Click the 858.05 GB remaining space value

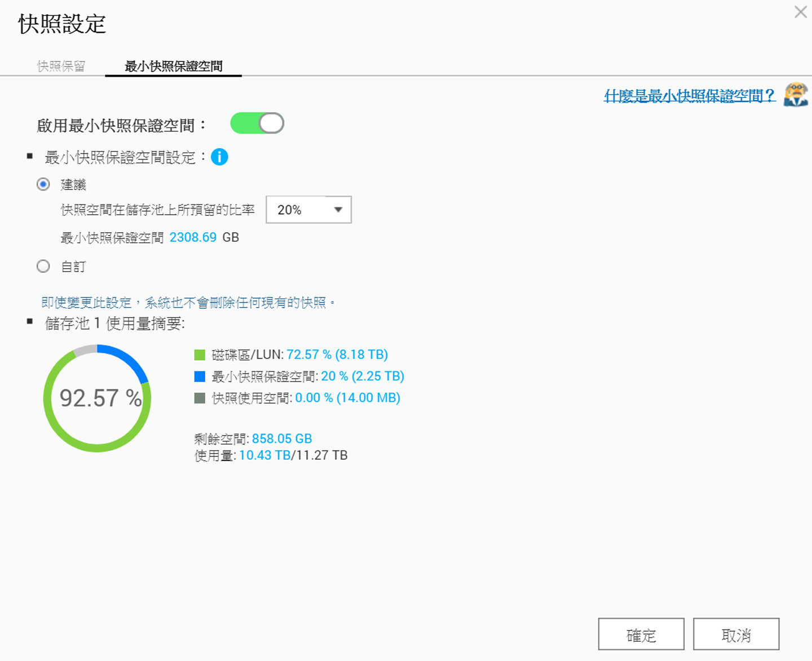click(x=281, y=438)
